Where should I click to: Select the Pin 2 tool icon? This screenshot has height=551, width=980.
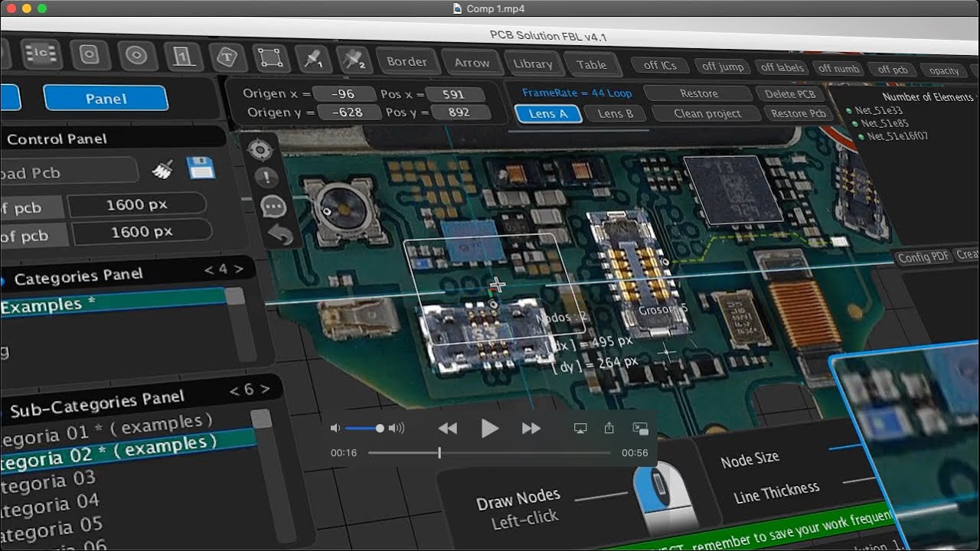353,60
